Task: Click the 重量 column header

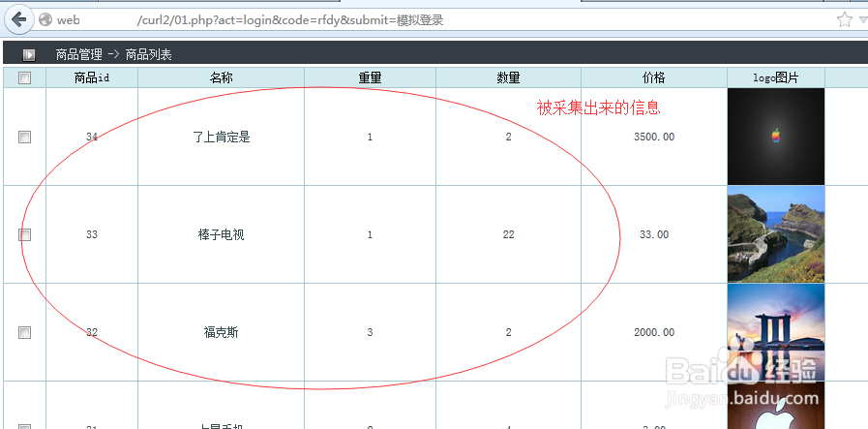Action: 370,78
